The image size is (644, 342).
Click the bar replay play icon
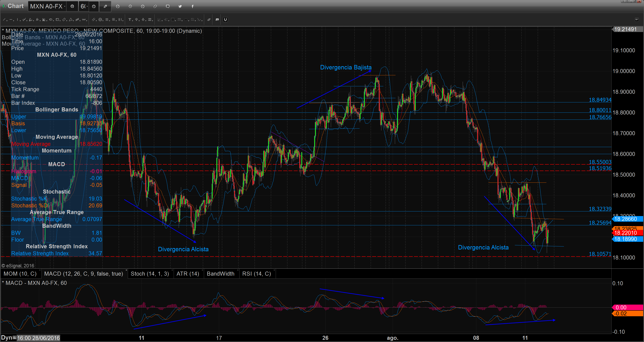(x=130, y=6)
